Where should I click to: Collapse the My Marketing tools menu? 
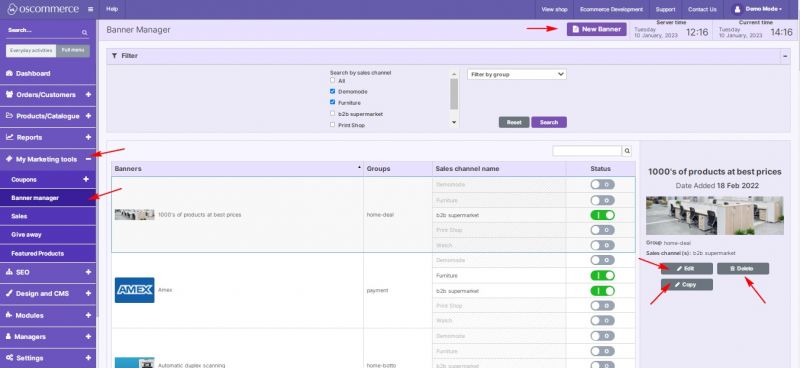coord(88,159)
